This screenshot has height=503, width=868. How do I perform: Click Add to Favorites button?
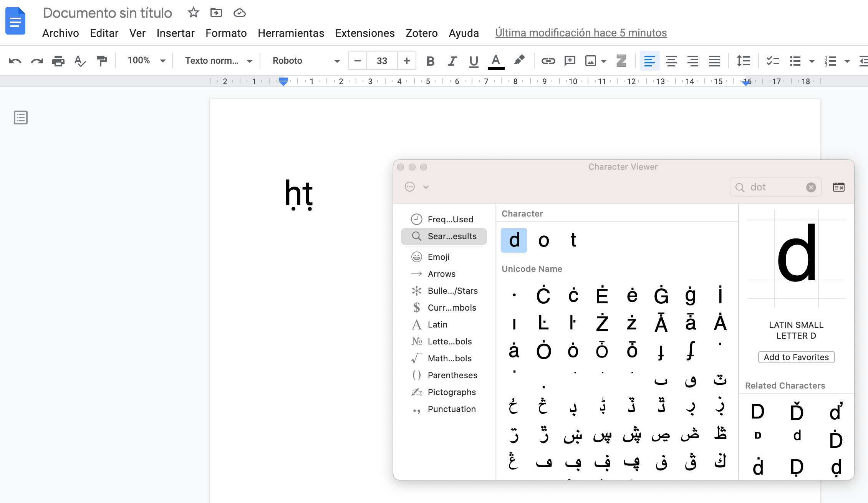[796, 357]
